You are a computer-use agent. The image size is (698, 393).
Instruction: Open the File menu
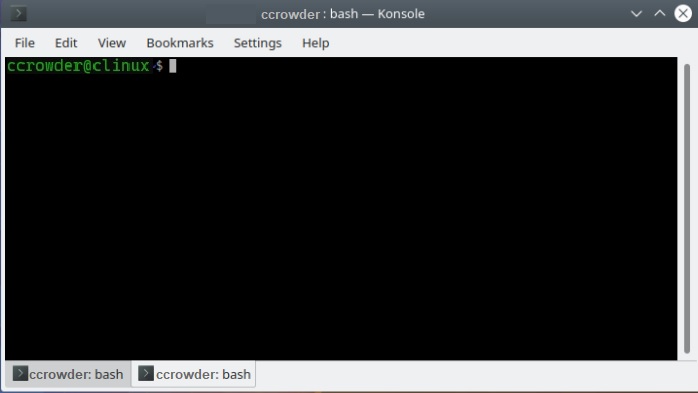pyautogui.click(x=24, y=43)
